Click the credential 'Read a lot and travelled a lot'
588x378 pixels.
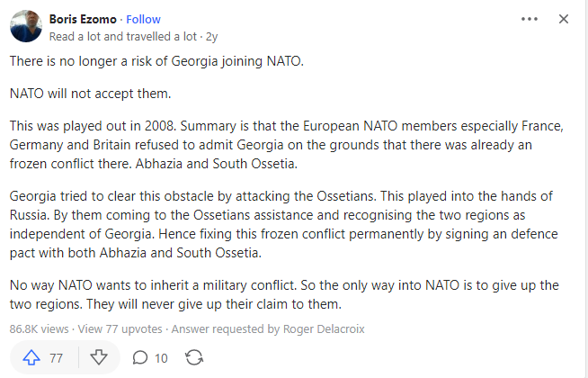coord(123,36)
